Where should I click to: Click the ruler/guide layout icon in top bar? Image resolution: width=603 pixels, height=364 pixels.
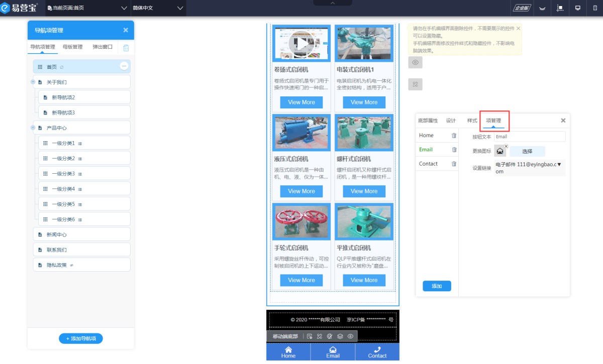click(x=560, y=8)
